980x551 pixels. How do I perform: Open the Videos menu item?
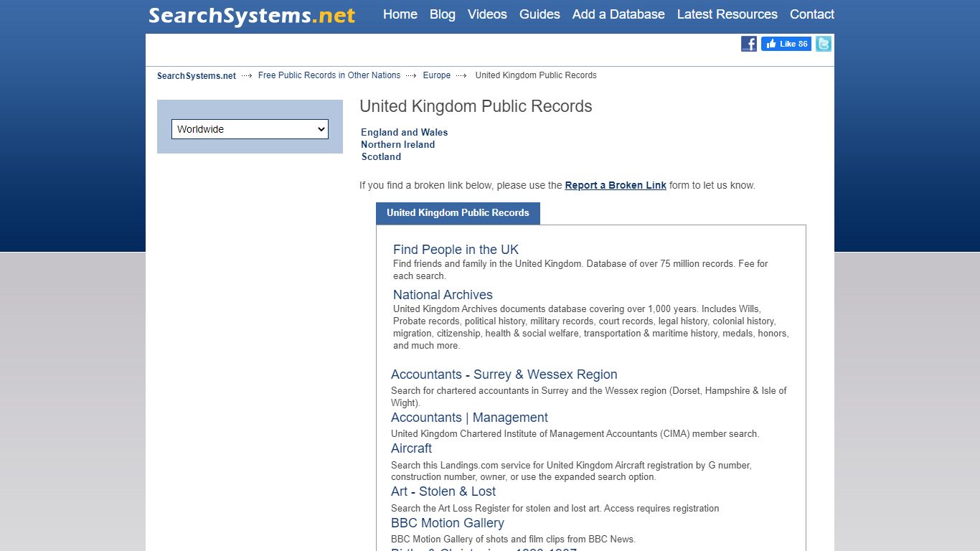coord(487,14)
